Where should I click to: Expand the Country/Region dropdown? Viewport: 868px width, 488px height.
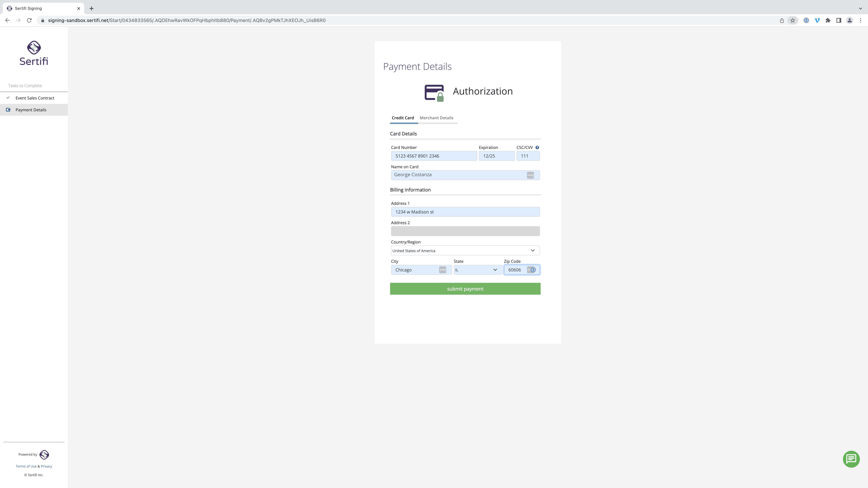[x=465, y=251]
